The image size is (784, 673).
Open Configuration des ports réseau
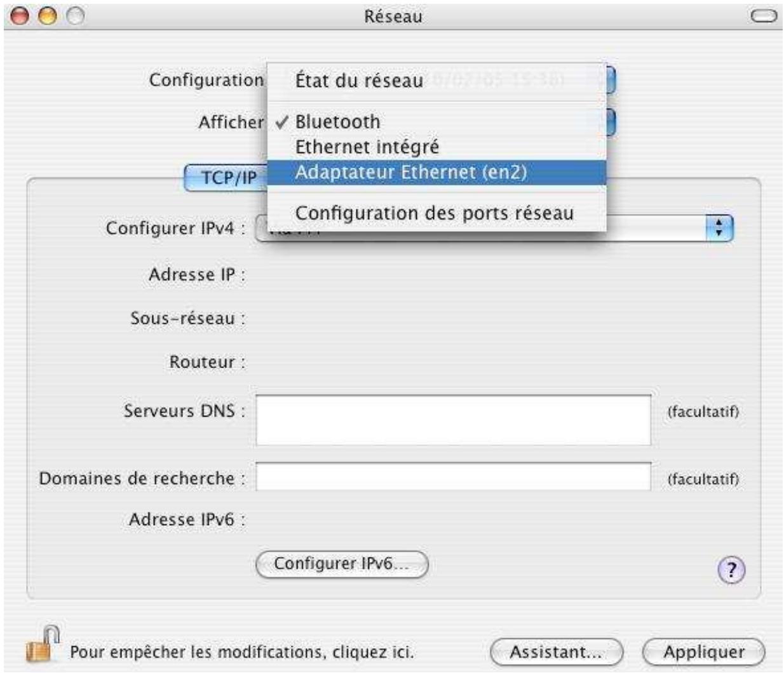coord(436,213)
